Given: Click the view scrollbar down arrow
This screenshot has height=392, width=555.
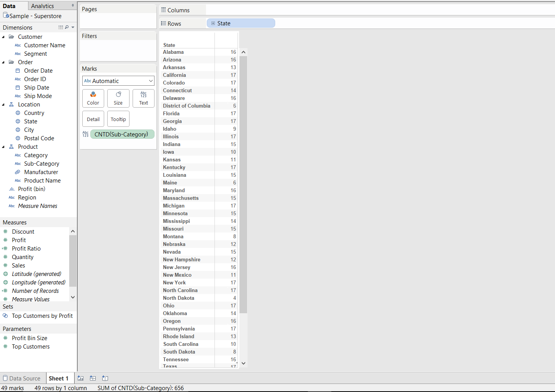Looking at the screenshot, I should [x=243, y=363].
